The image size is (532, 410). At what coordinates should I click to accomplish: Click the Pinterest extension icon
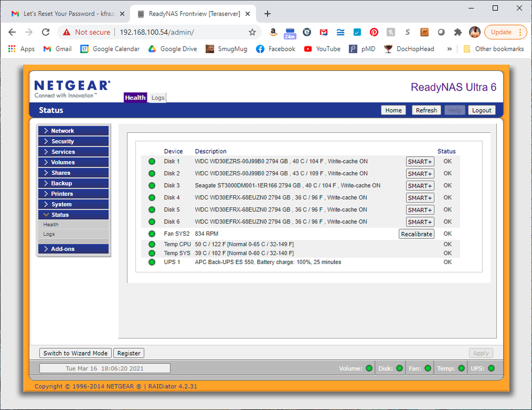pyautogui.click(x=374, y=32)
